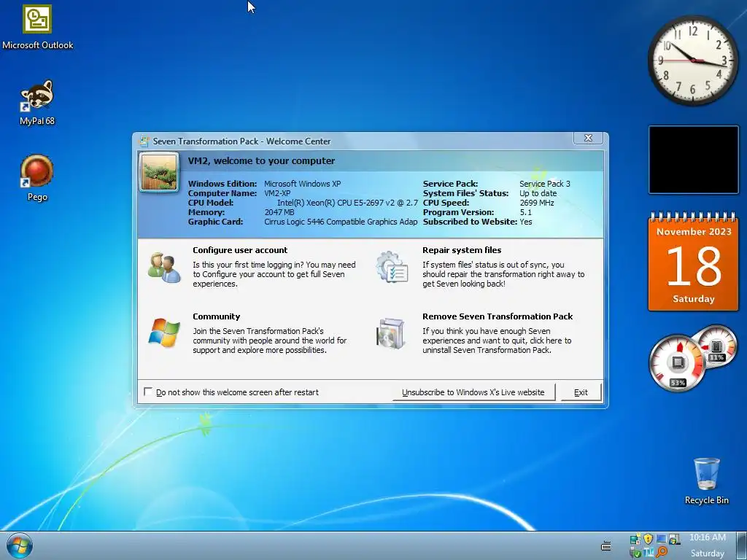Click the orange calendar gadget

693,262
